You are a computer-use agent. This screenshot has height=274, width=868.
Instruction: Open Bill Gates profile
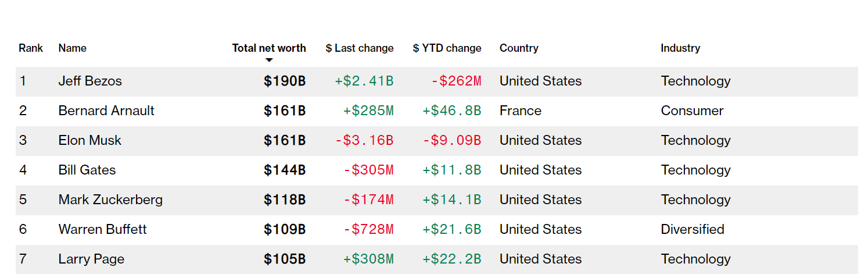click(x=87, y=170)
